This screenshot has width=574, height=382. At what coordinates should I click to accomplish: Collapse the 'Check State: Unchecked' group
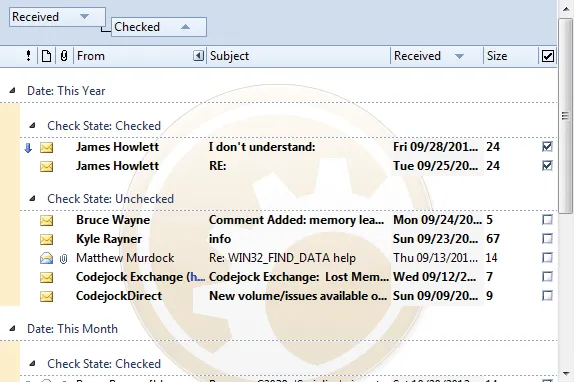(33, 198)
